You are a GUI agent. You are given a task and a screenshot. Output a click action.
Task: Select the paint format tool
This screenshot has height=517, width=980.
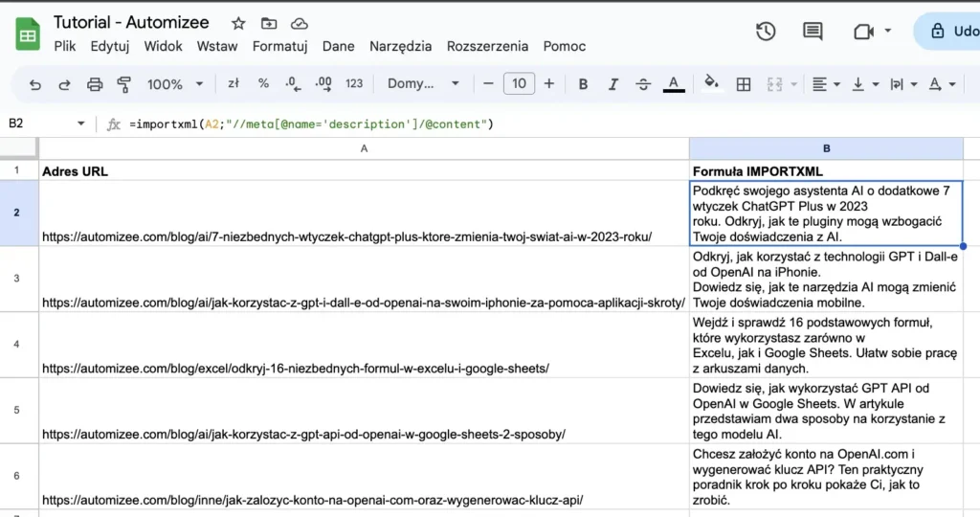(x=124, y=84)
